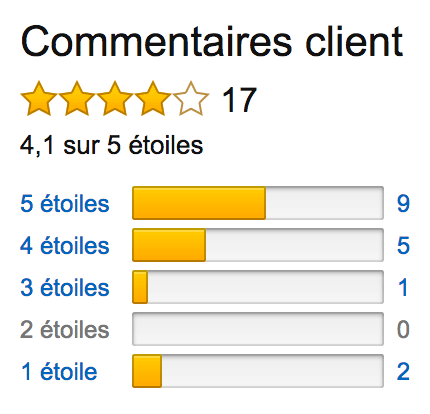Click the 3 étoiles histogram bar
This screenshot has width=430, height=414.
258,287
